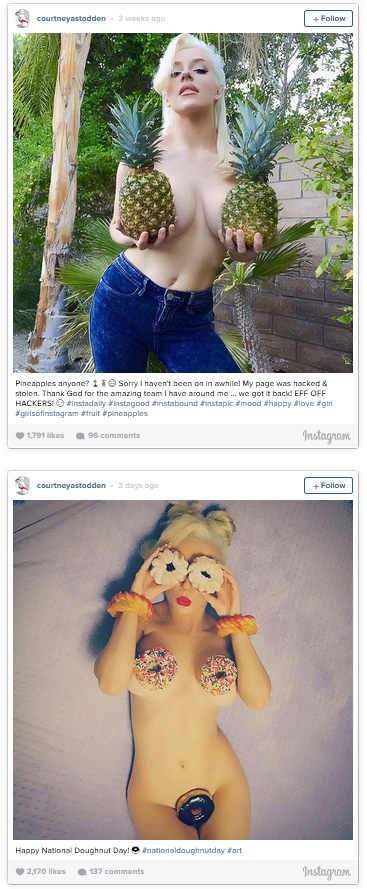View the 96 comments link
Image resolution: width=367 pixels, height=889 pixels.
pyautogui.click(x=113, y=436)
